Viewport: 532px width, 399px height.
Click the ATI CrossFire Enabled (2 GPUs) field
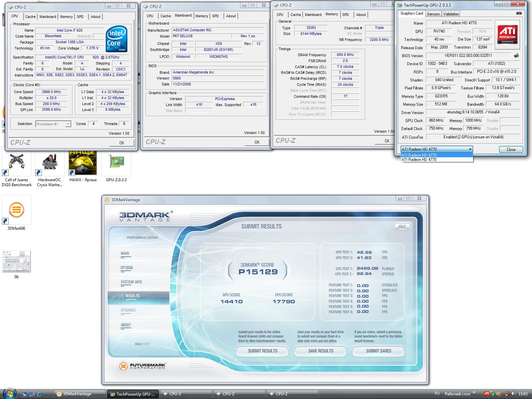[473, 137]
